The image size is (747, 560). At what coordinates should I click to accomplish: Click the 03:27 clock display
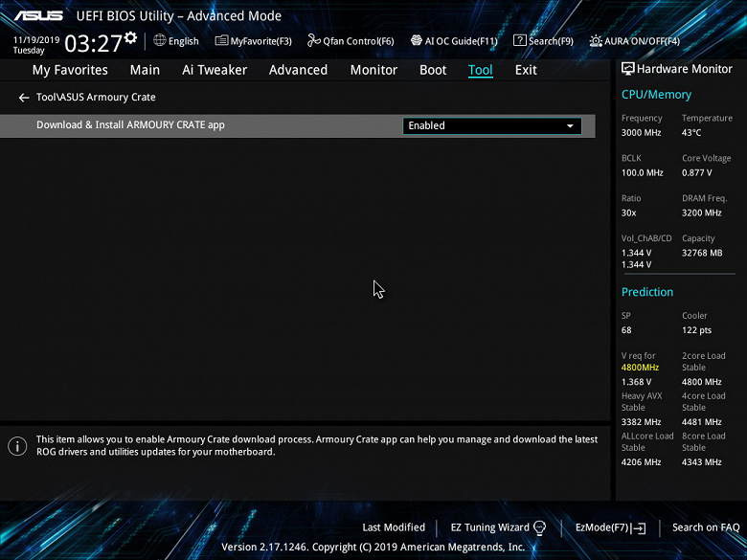pos(94,43)
